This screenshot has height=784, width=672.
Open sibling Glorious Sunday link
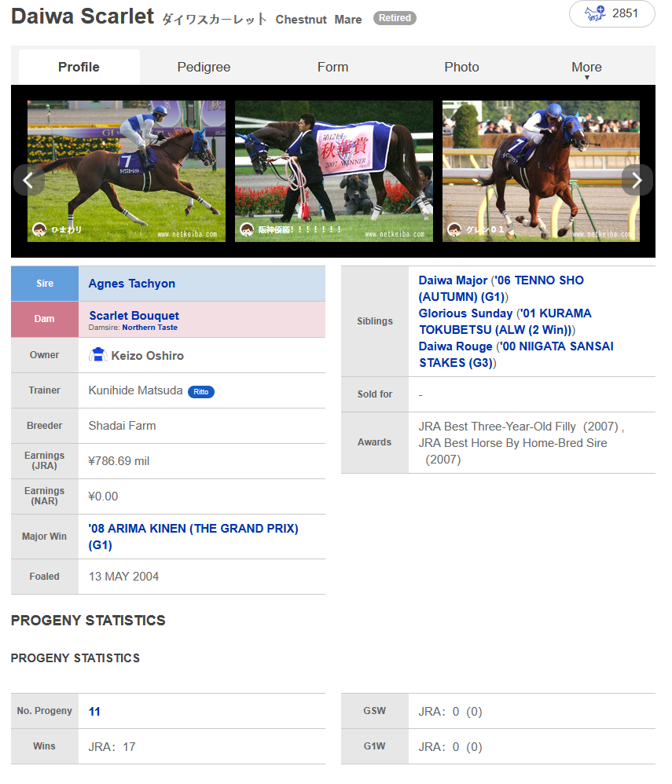click(465, 313)
